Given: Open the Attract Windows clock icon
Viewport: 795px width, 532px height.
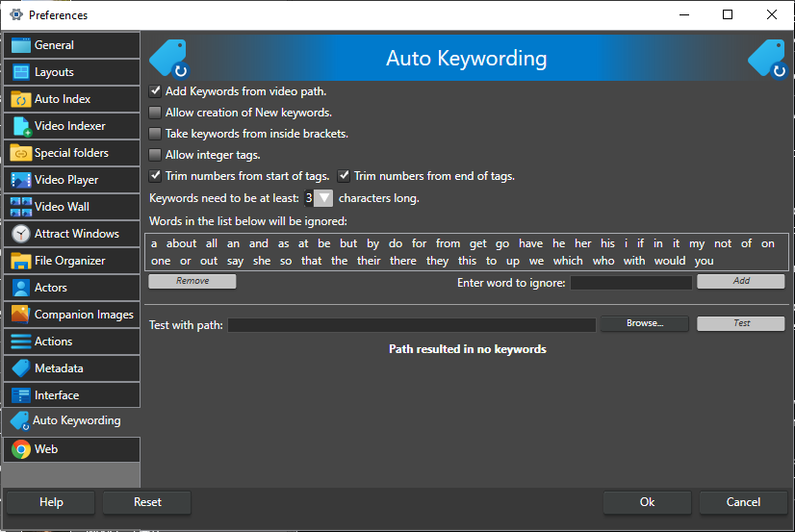Looking at the screenshot, I should pos(20,234).
